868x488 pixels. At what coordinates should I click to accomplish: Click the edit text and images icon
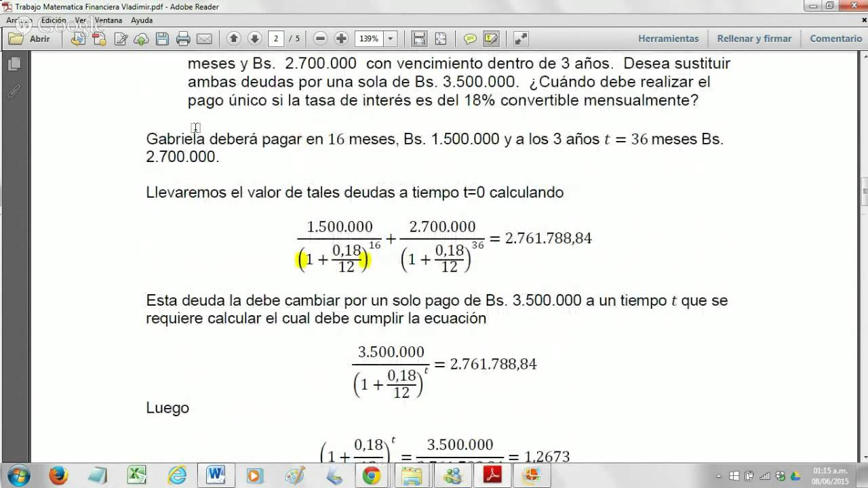(121, 39)
